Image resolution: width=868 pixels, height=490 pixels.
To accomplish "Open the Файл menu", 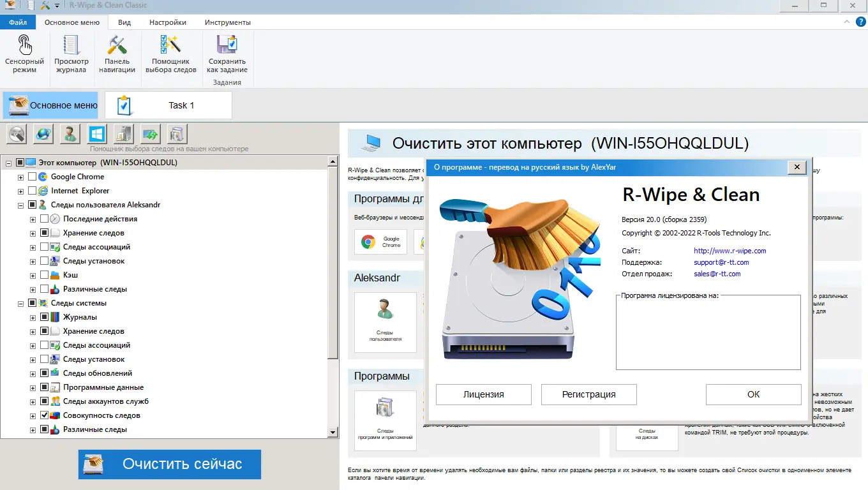I will click(17, 21).
